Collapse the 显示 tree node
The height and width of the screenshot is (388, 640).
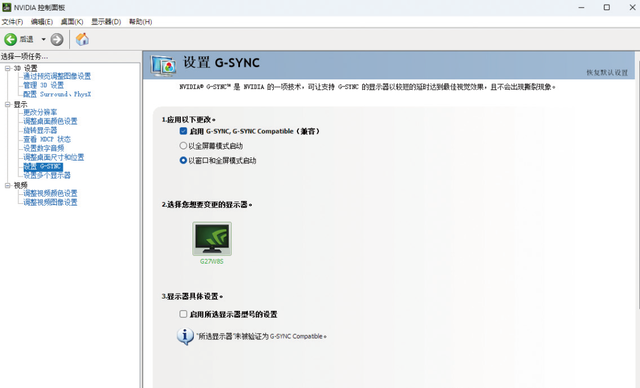click(7, 104)
